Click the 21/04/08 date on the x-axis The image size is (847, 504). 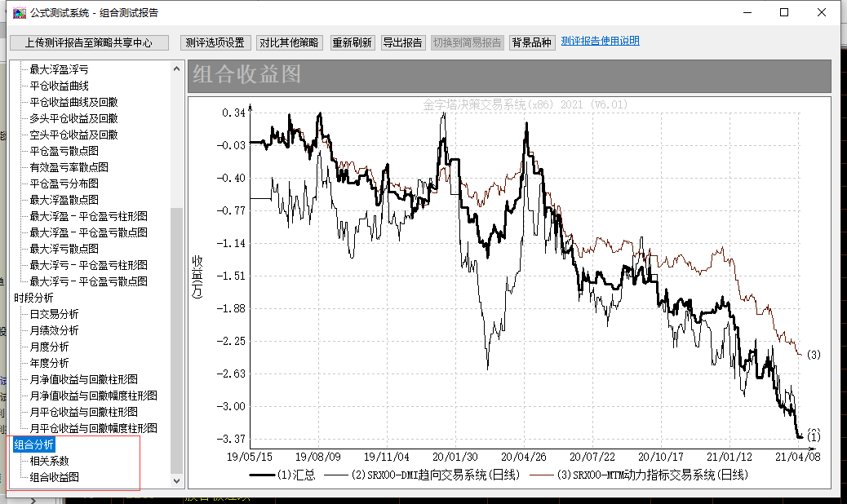click(x=798, y=457)
